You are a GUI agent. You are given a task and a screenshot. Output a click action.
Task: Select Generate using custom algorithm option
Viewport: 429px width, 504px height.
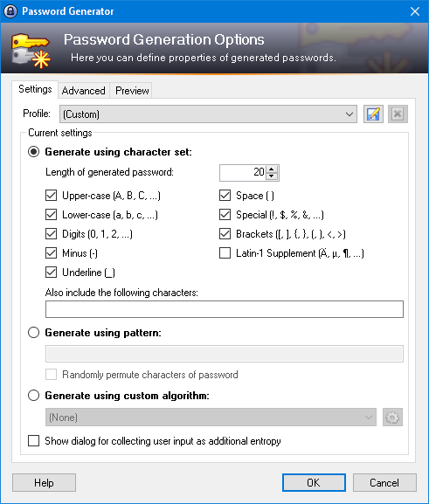click(x=34, y=396)
